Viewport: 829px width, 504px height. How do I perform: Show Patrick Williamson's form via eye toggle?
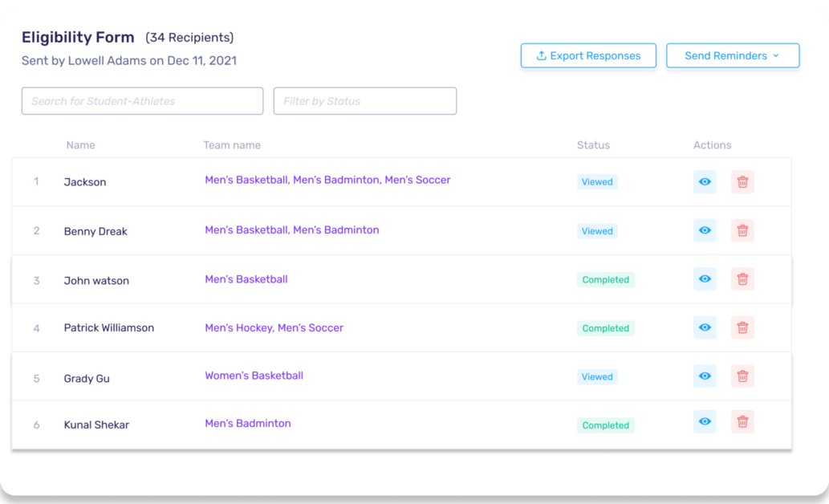(705, 327)
